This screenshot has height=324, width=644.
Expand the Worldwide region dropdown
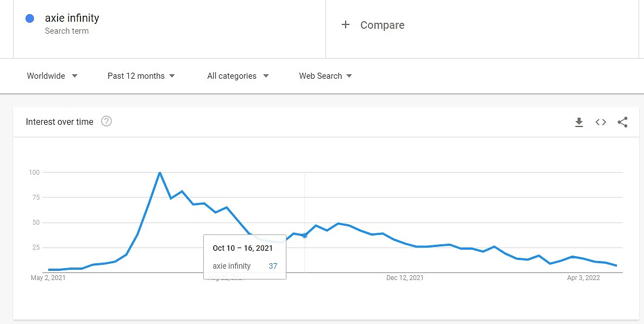pyautogui.click(x=52, y=76)
